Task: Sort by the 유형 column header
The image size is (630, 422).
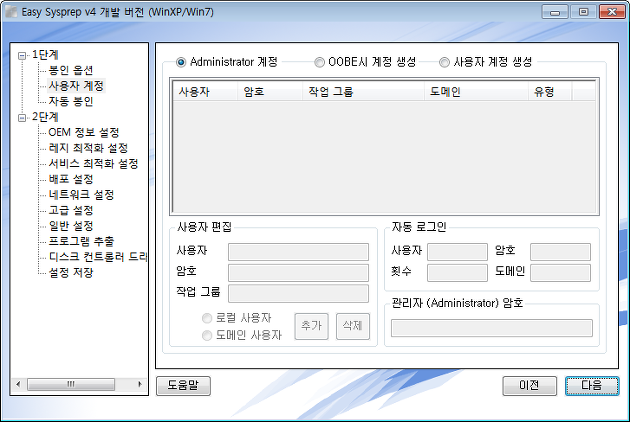Action: click(x=550, y=92)
